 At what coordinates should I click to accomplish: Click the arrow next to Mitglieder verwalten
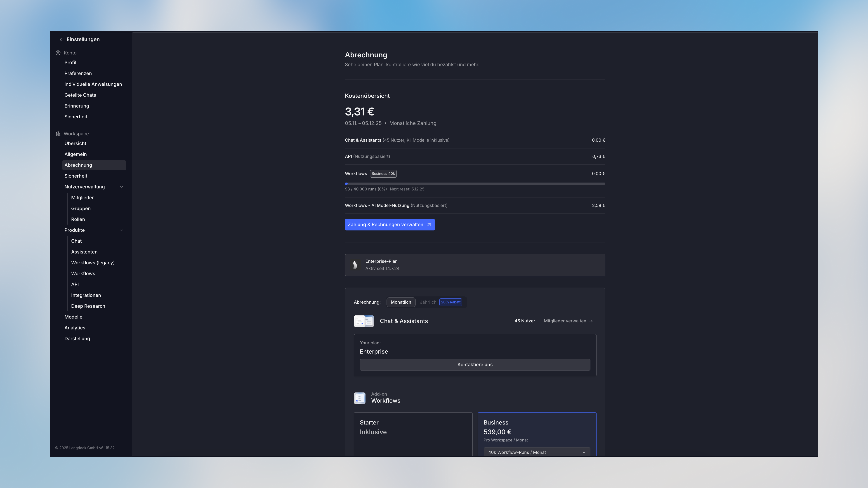[x=591, y=321]
